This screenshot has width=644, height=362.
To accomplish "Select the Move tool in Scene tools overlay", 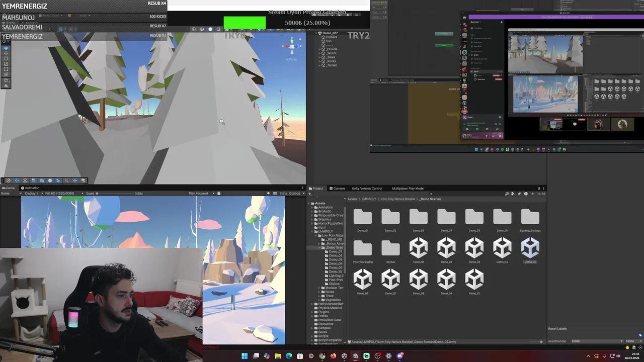I will [x=6, y=53].
